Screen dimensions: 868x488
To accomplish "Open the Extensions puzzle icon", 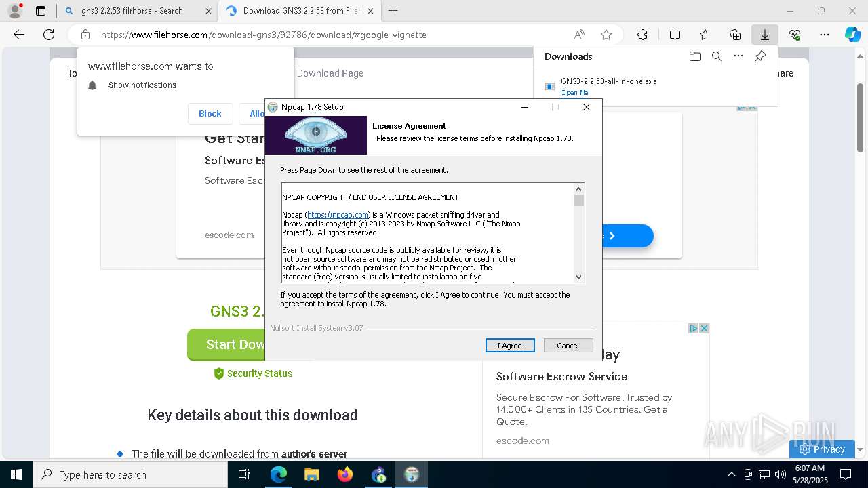I will coord(642,35).
